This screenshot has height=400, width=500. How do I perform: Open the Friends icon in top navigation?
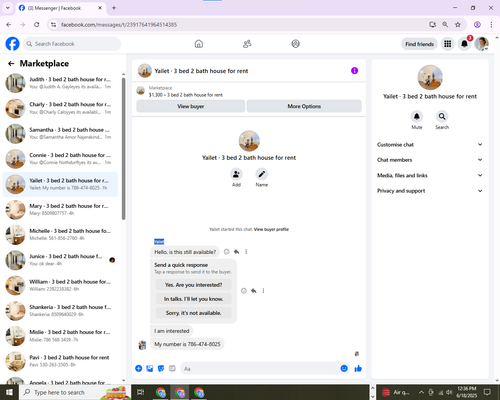[x=247, y=44]
